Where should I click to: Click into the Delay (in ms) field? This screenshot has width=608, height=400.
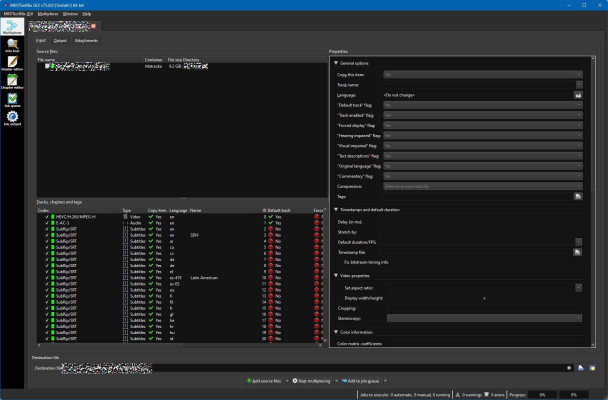pyautogui.click(x=480, y=222)
